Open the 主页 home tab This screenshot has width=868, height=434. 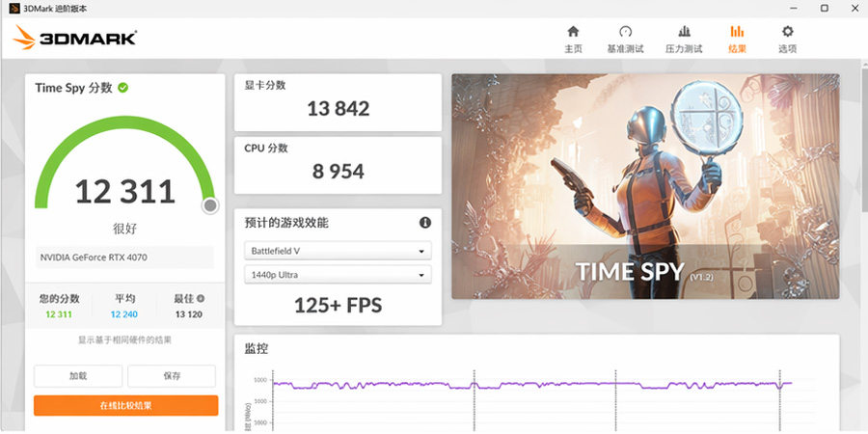coord(573,40)
